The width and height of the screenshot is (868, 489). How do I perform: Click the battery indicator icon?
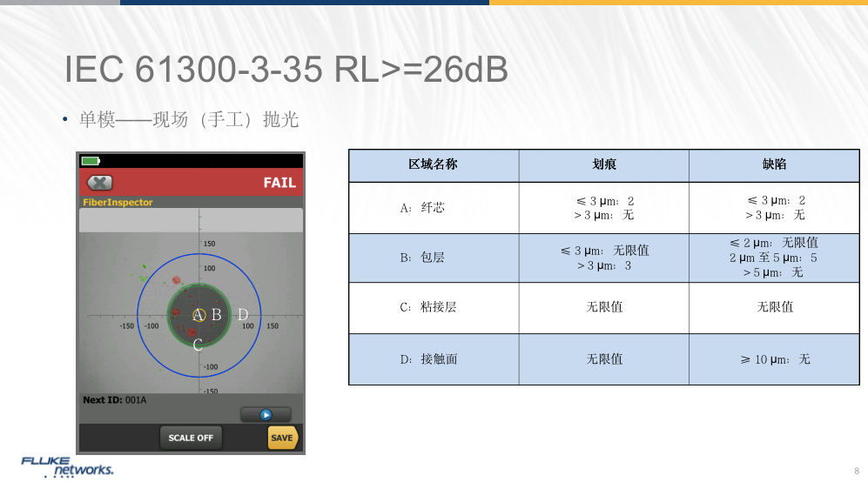tap(91, 161)
